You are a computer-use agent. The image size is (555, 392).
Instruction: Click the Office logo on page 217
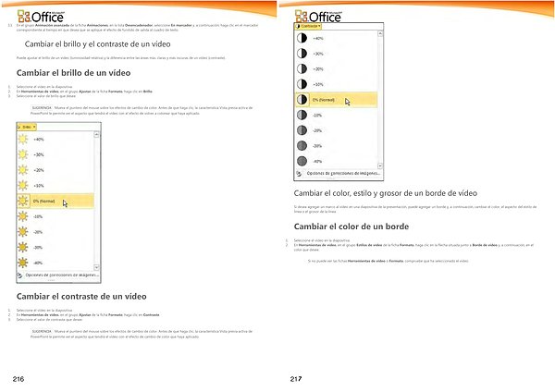pos(318,16)
